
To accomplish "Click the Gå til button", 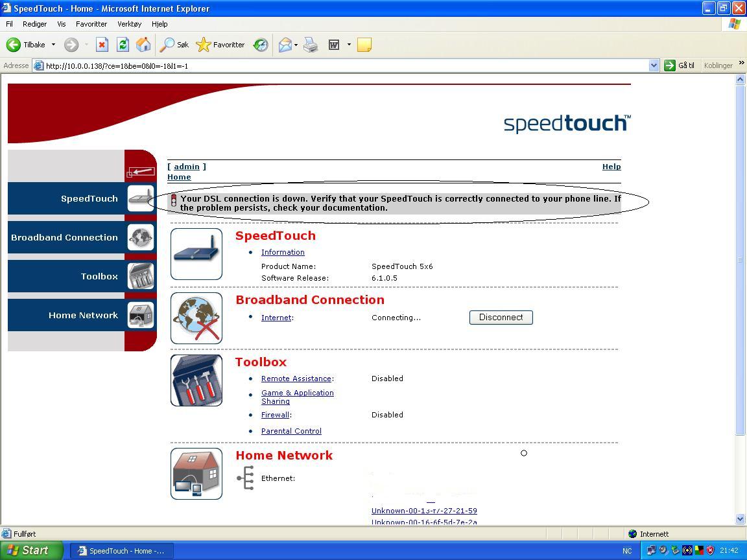I will click(x=680, y=65).
